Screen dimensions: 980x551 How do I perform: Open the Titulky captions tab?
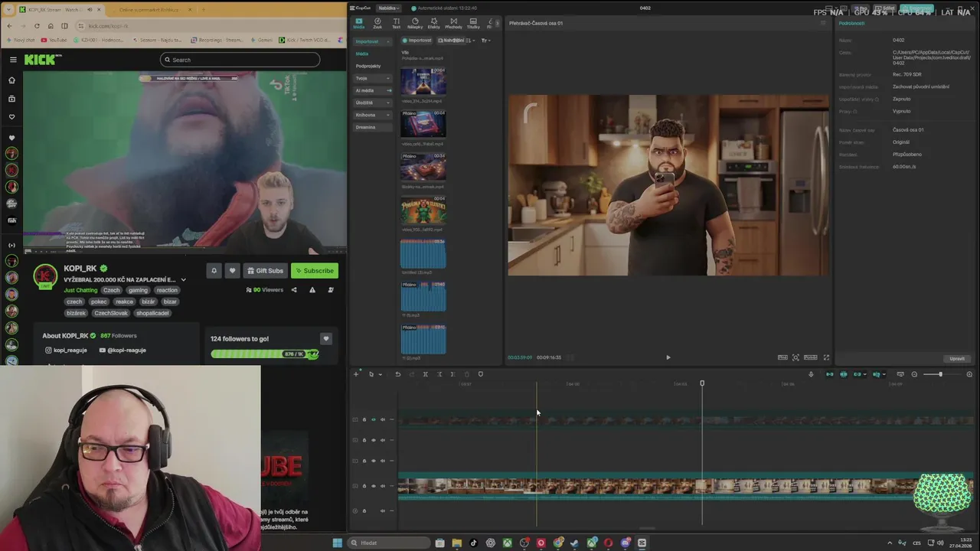pos(473,23)
